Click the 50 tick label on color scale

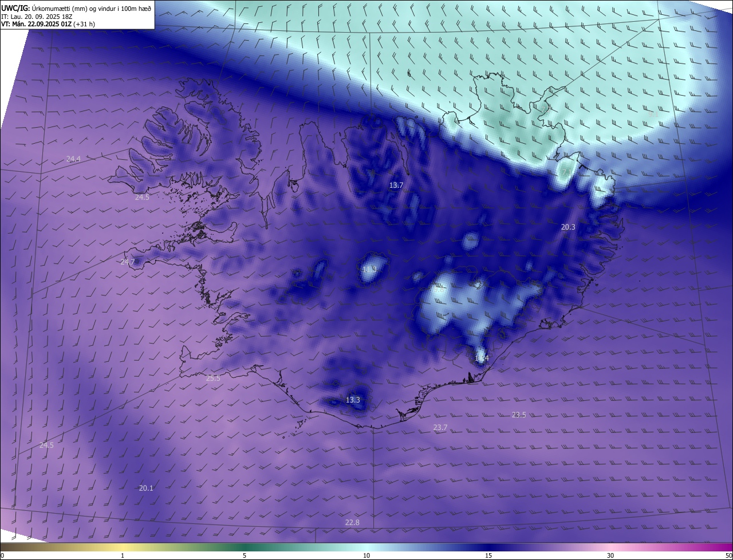click(x=728, y=555)
